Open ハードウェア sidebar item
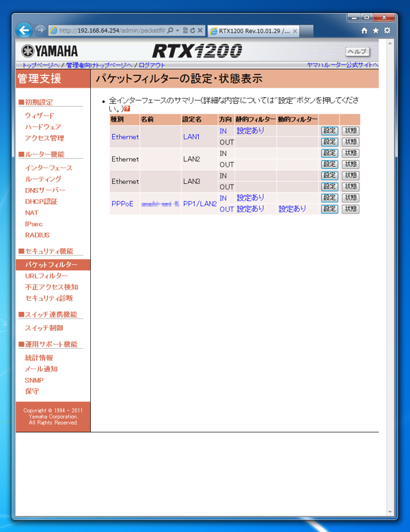The width and height of the screenshot is (410, 532). coord(43,127)
